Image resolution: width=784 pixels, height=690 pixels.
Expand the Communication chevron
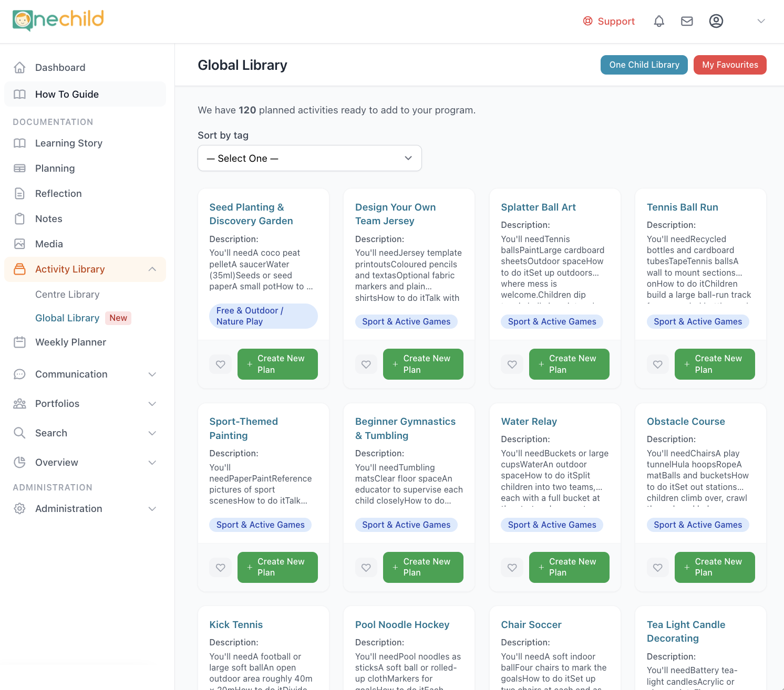(152, 374)
